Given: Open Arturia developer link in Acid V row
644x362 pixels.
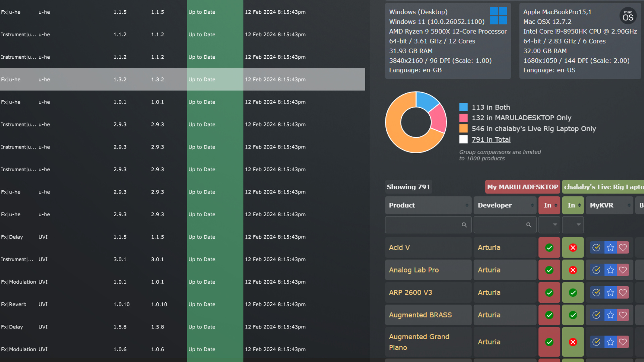Looking at the screenshot, I should coord(489,247).
